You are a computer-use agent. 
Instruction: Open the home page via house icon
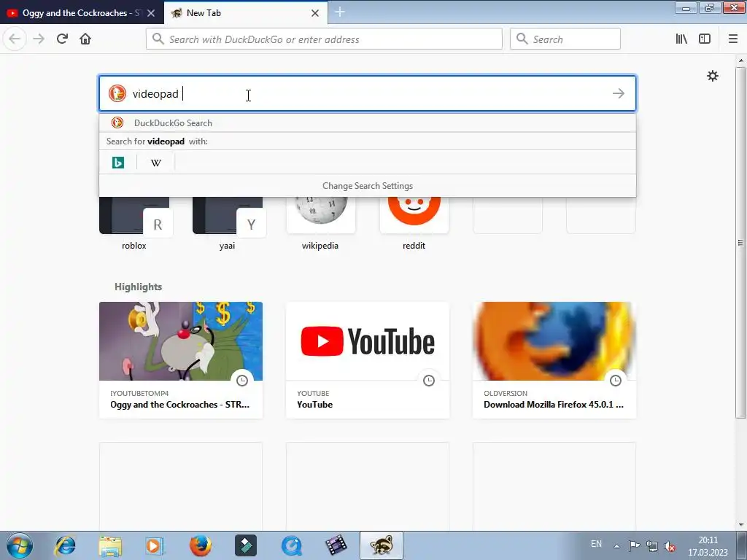[85, 39]
